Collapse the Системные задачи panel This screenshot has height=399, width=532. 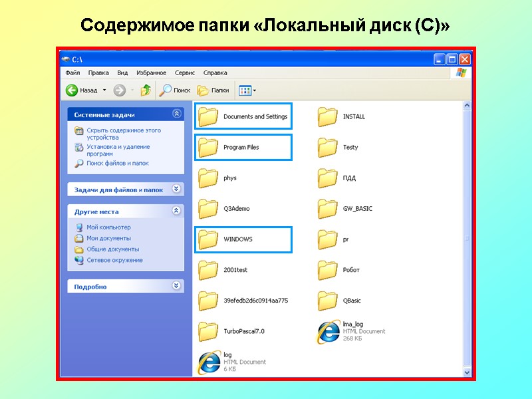click(176, 114)
